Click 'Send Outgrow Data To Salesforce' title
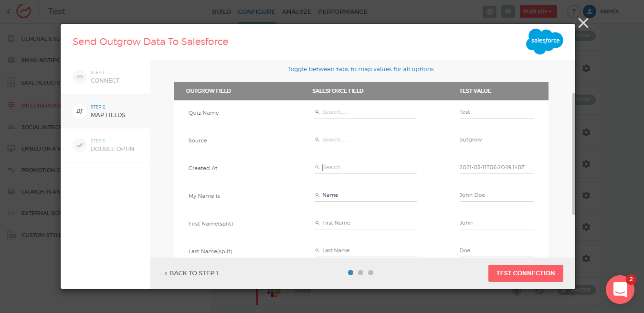Image resolution: width=644 pixels, height=313 pixels. (150, 42)
